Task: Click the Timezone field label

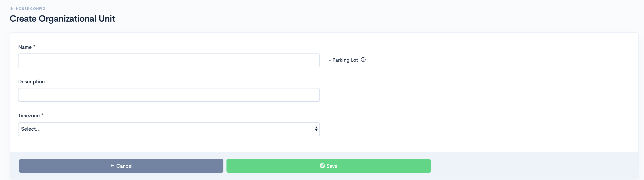Action: tap(29, 116)
